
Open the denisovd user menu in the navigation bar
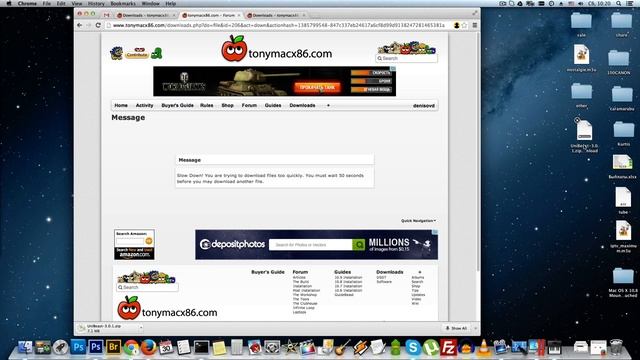[424, 106]
